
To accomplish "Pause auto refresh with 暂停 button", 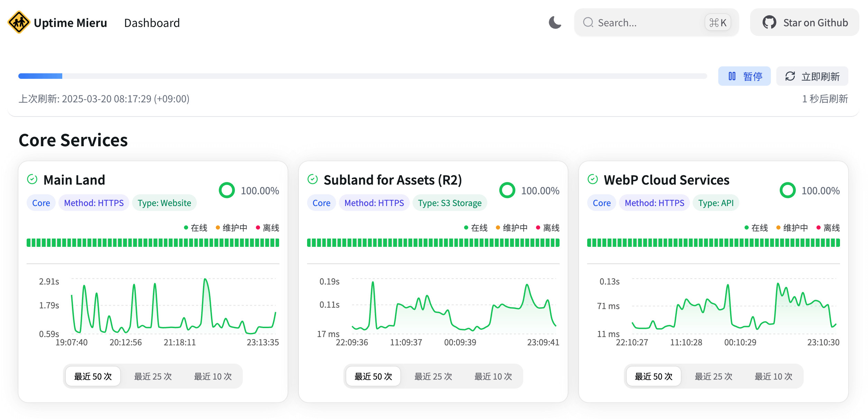I will pyautogui.click(x=744, y=76).
